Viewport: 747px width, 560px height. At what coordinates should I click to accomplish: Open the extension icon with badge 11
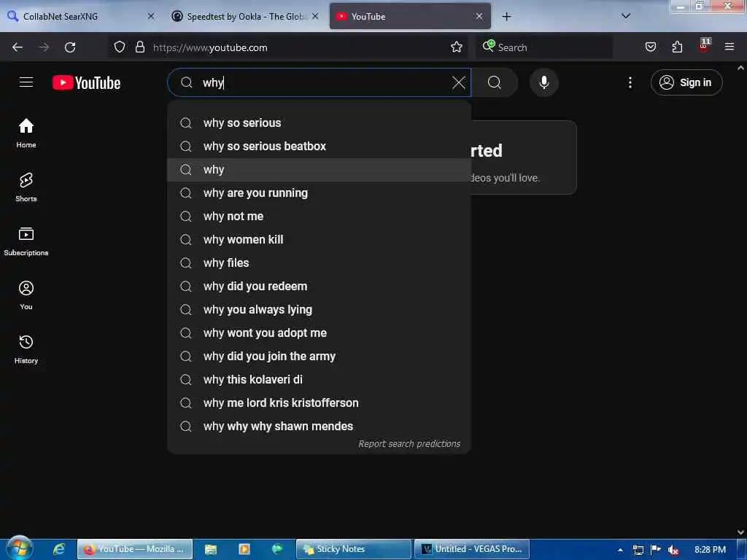(704, 46)
